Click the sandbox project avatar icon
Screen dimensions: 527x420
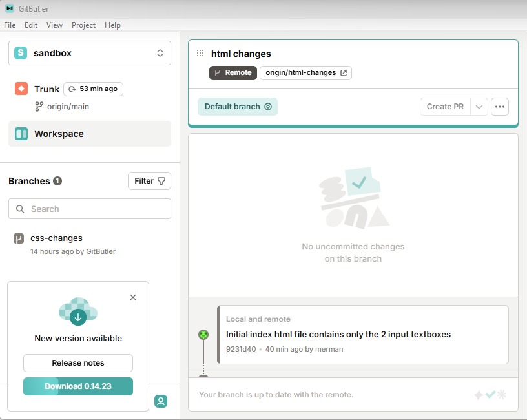click(x=21, y=53)
